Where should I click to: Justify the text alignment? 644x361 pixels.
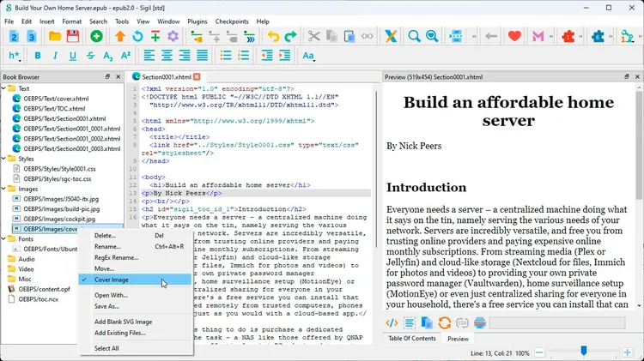202,56
